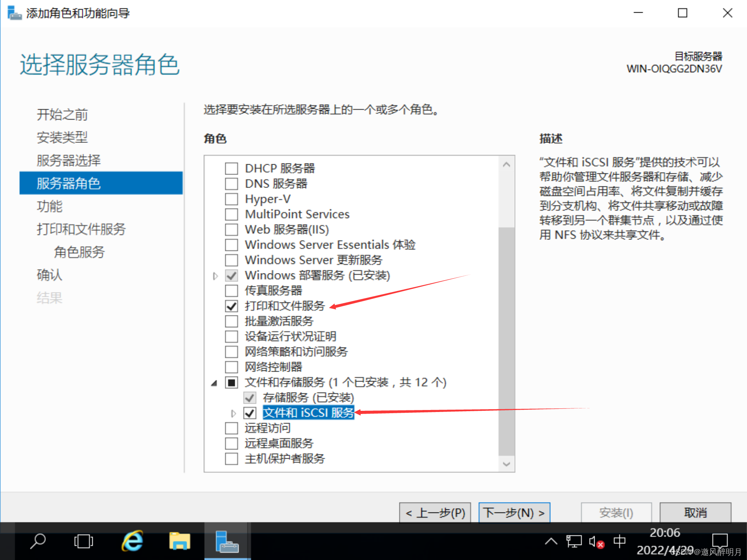This screenshot has height=560, width=747.
Task: Click the 下一步(N) next button
Action: coord(514,513)
